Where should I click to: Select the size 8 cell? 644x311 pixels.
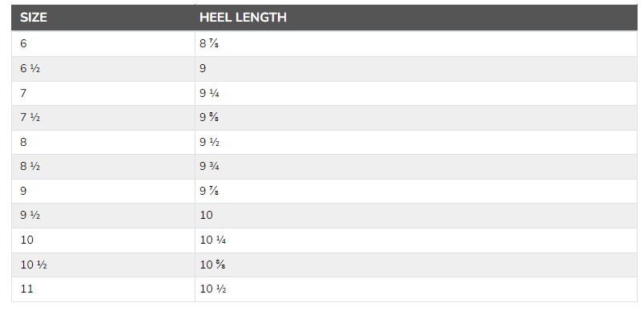click(x=103, y=142)
